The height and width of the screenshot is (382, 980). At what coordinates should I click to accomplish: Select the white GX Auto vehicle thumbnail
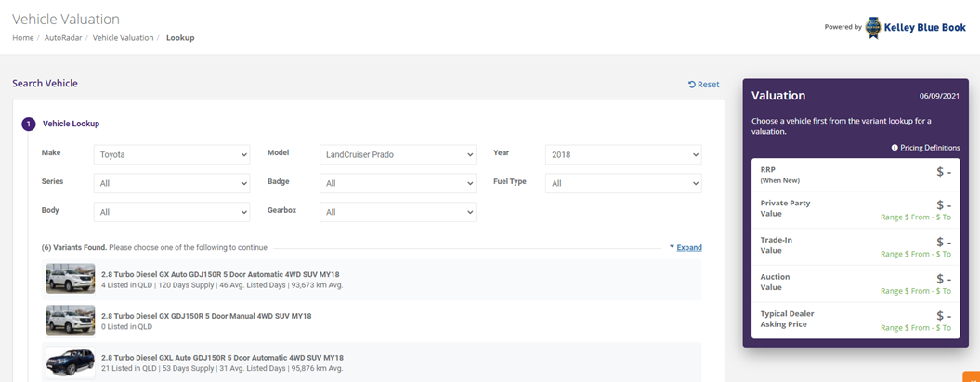click(71, 279)
